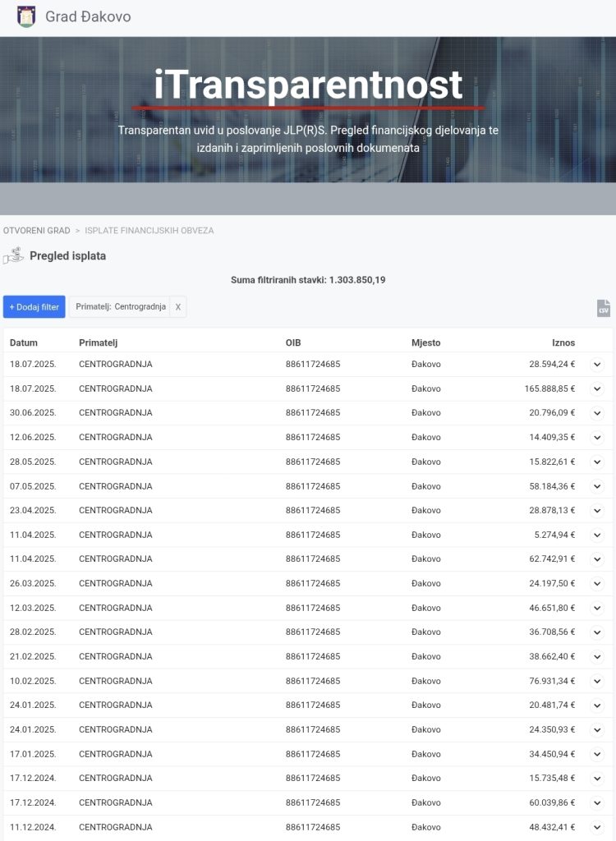This screenshot has height=841, width=616.
Task: Click OIB 88611724685 in the 12.06.2025 row
Action: [x=313, y=437]
